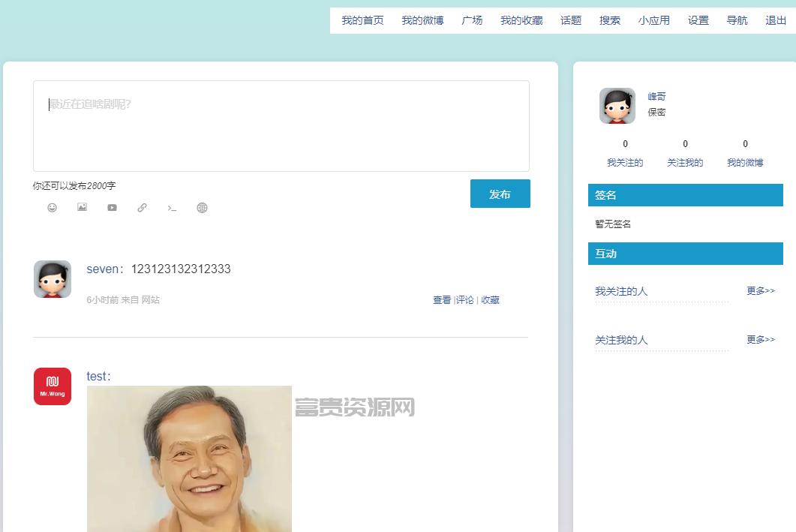This screenshot has width=796, height=532.
Task: Click the 发布 publish button
Action: pos(500,194)
